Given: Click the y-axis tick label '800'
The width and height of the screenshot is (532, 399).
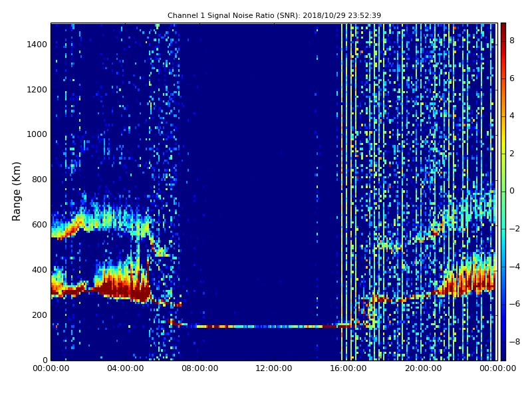Looking at the screenshot, I should click(39, 180).
